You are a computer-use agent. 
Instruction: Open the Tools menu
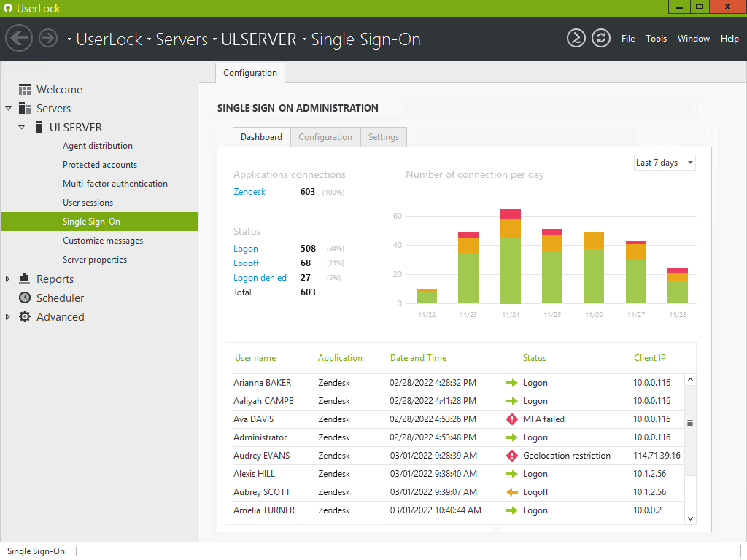click(656, 39)
